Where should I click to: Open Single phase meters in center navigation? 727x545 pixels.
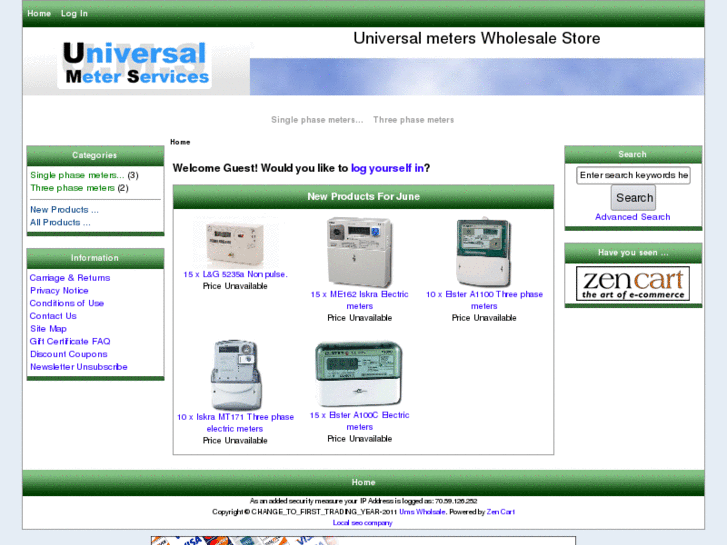pyautogui.click(x=317, y=120)
